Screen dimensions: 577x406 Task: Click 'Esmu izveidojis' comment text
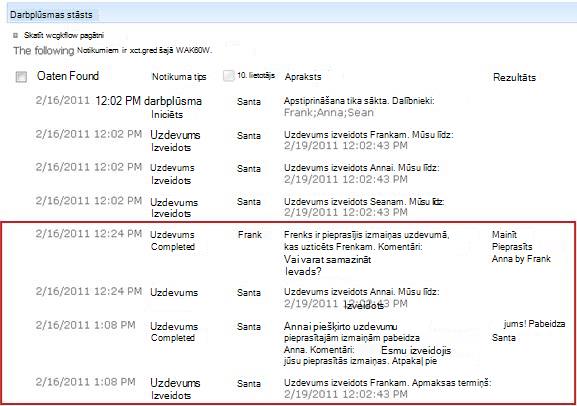(416, 350)
